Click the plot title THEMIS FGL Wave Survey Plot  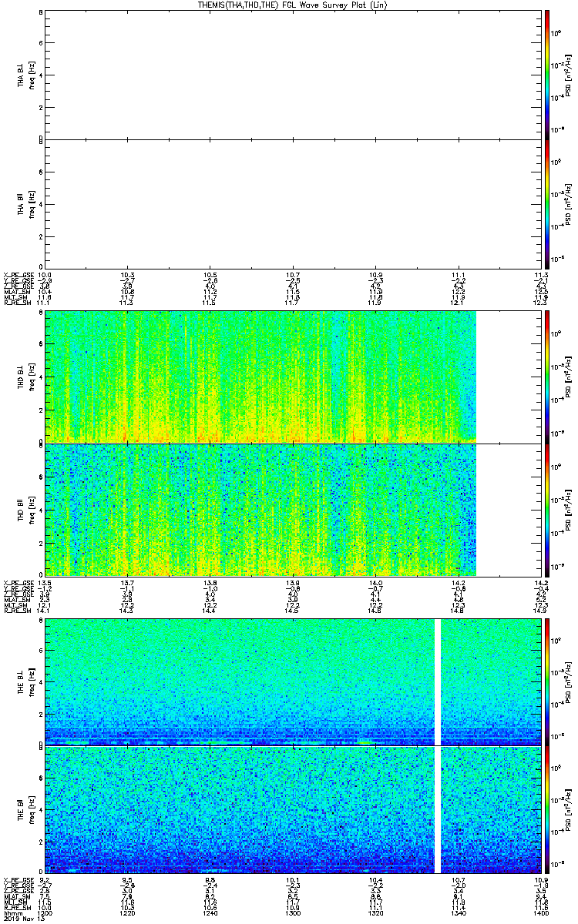(x=294, y=5)
